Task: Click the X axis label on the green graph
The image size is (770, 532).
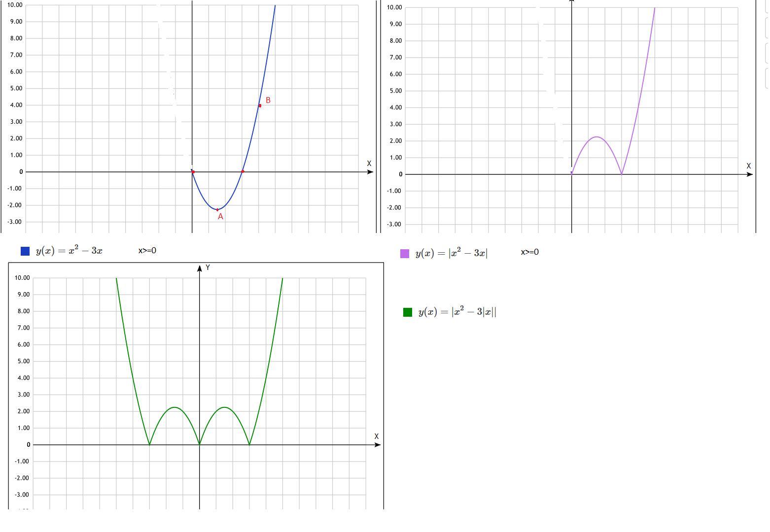Action: [x=377, y=436]
